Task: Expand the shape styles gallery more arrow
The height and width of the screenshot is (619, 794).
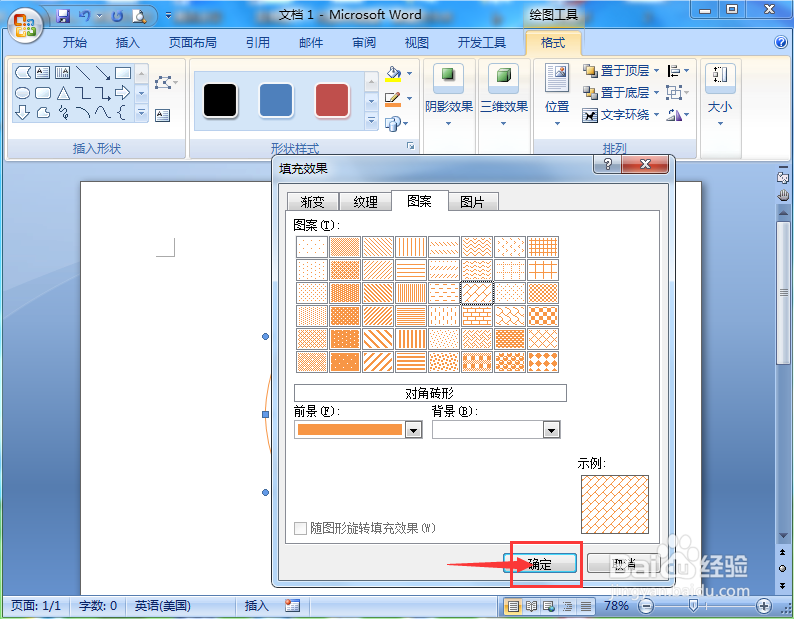Action: (371, 121)
